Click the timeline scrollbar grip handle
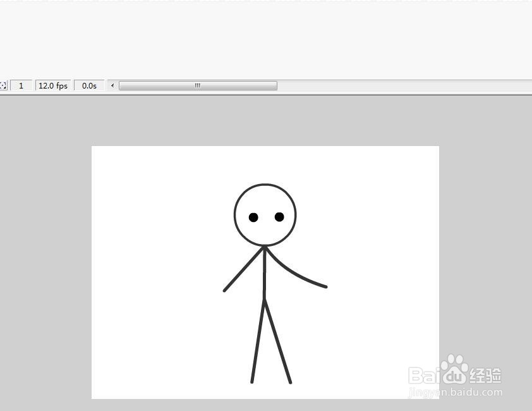Screen dimensions: 532x411 [x=196, y=85]
